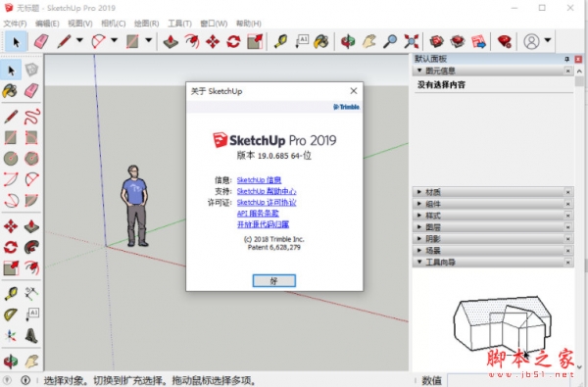Expand the 图层 panel
588x387 pixels.
click(x=493, y=227)
